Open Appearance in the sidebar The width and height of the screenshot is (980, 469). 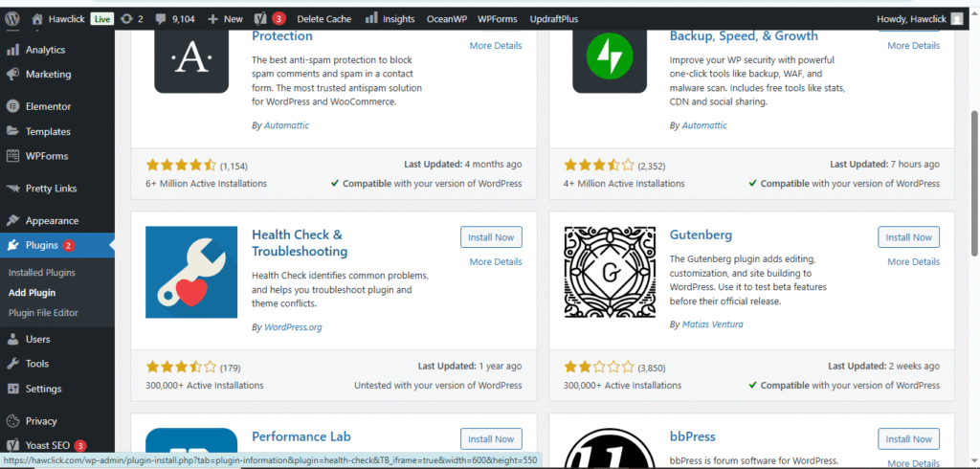pyautogui.click(x=52, y=220)
